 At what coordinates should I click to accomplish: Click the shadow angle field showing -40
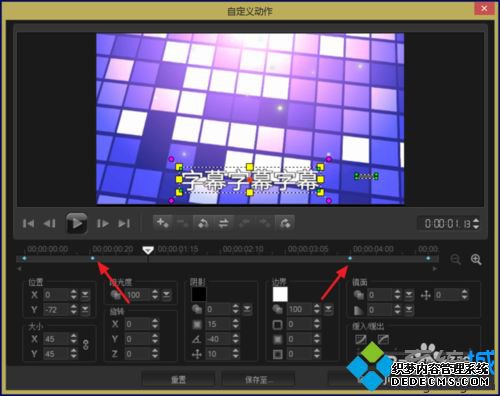coord(219,339)
